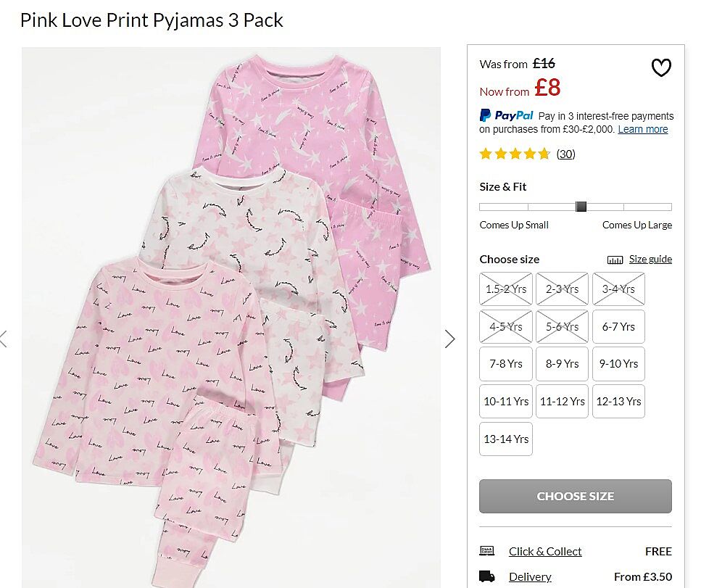Click the Size & Fit slider marker
Viewport: 701px width, 588px height.
coord(581,207)
